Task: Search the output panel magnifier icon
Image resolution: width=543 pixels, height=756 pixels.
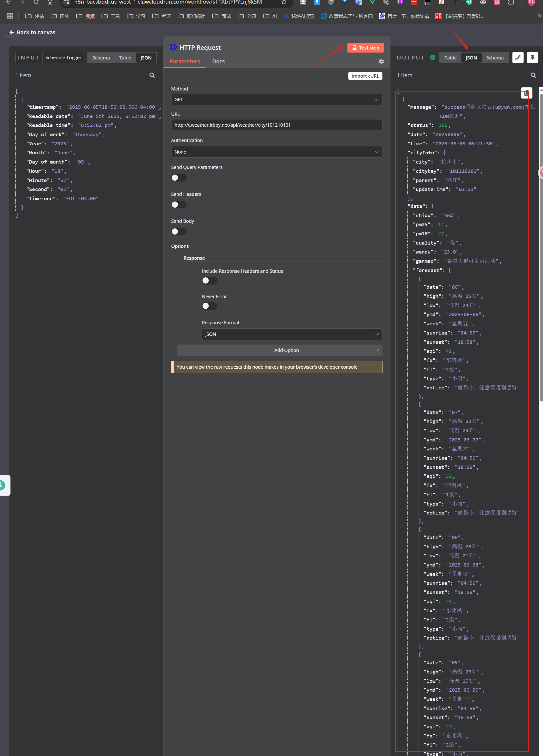Action: (x=533, y=75)
